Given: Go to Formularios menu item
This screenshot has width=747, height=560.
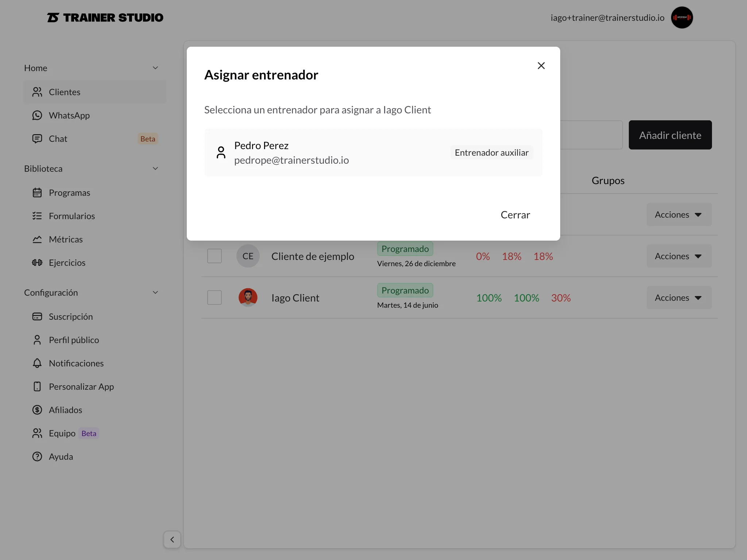Looking at the screenshot, I should coord(72,216).
